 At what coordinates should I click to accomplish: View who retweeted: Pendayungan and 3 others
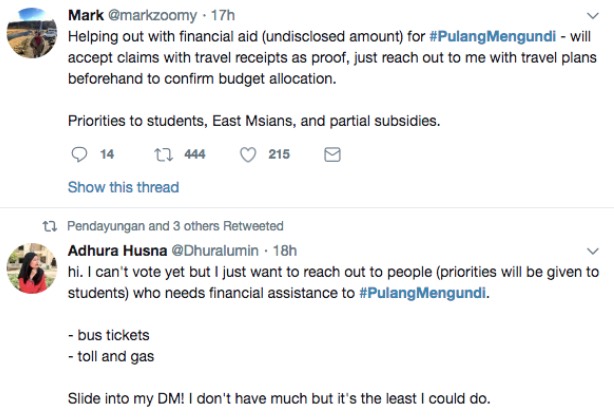click(175, 226)
